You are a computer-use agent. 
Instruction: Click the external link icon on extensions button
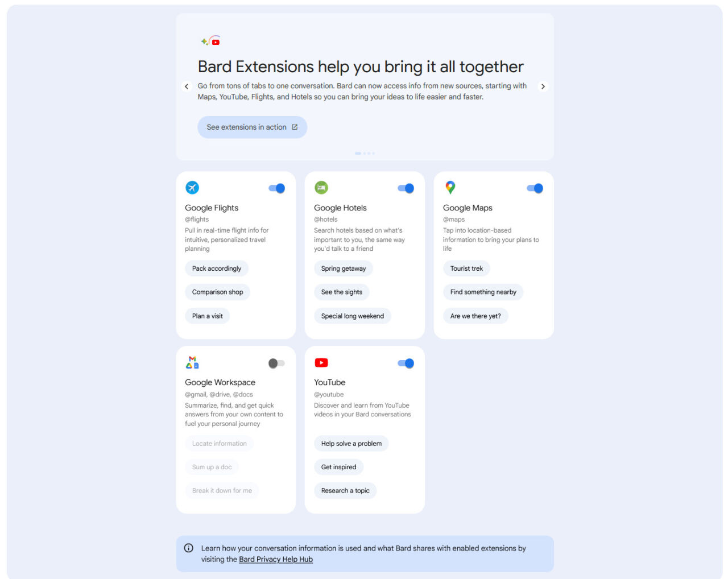click(295, 127)
